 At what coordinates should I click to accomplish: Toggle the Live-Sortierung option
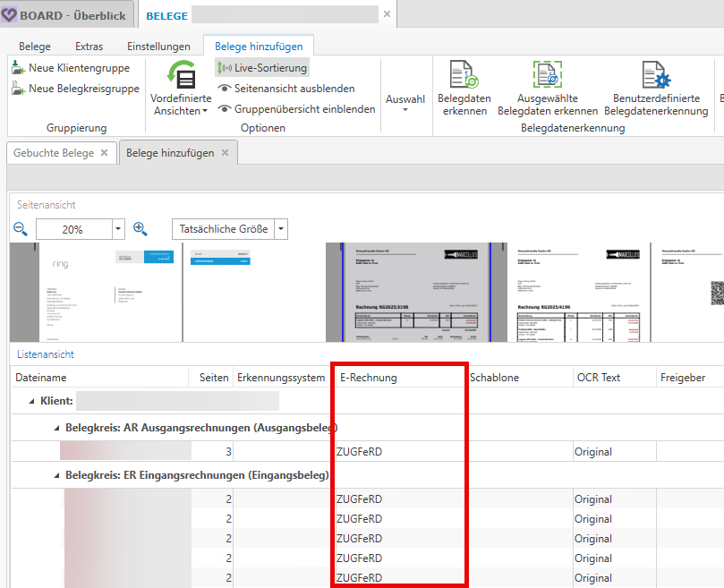pyautogui.click(x=262, y=68)
